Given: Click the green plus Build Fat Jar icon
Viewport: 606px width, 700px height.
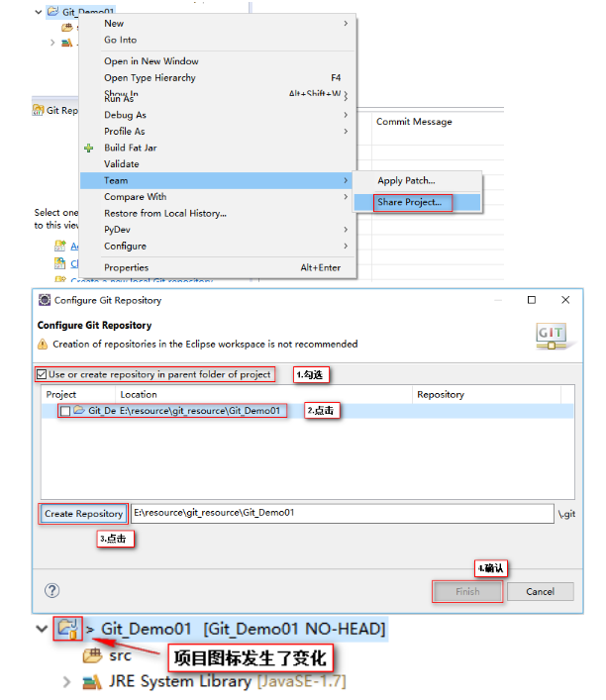Looking at the screenshot, I should 89,149.
